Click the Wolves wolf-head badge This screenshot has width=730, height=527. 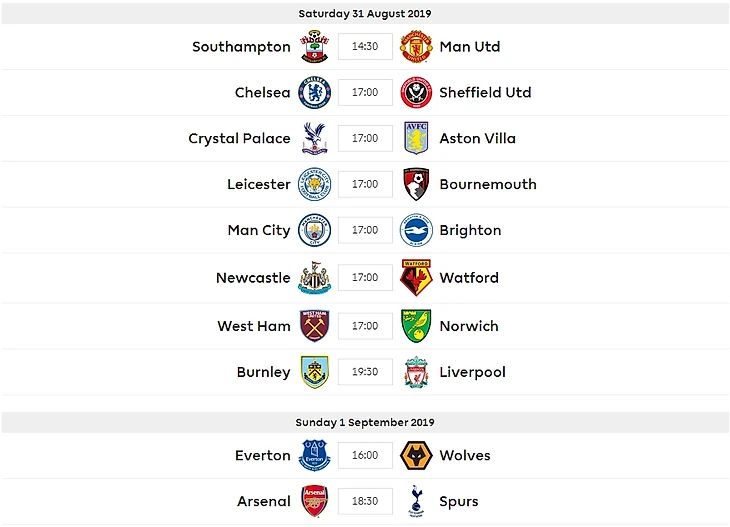click(x=416, y=456)
